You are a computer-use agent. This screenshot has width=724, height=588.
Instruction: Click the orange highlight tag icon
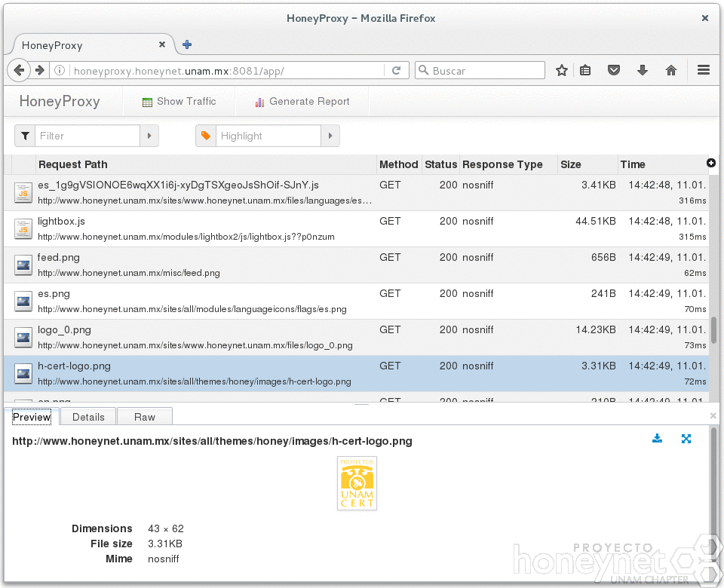click(206, 136)
